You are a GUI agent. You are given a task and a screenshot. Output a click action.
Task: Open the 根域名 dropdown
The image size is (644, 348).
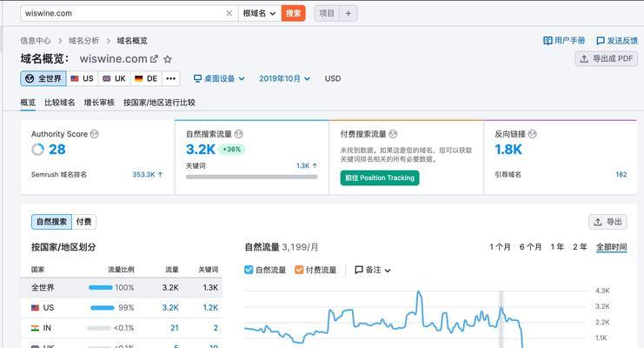click(x=259, y=13)
